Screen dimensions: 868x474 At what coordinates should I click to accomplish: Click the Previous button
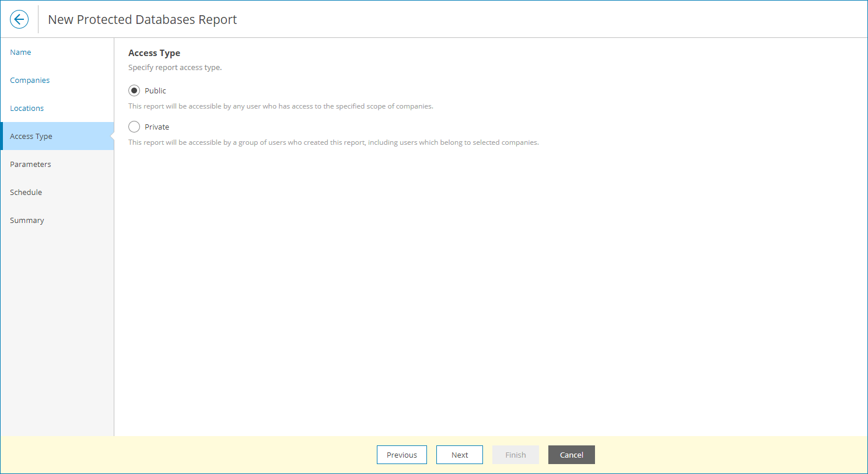click(402, 455)
